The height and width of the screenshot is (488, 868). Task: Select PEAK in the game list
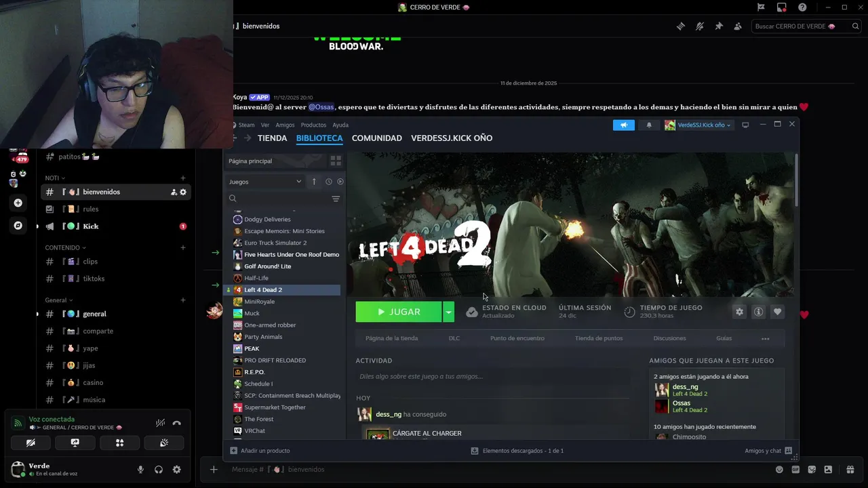252,348
